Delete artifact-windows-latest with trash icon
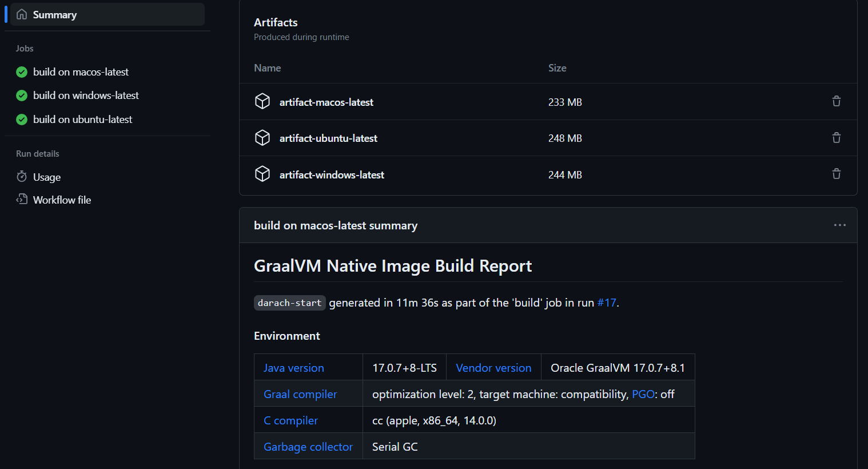This screenshot has width=868, height=469. coord(836,174)
